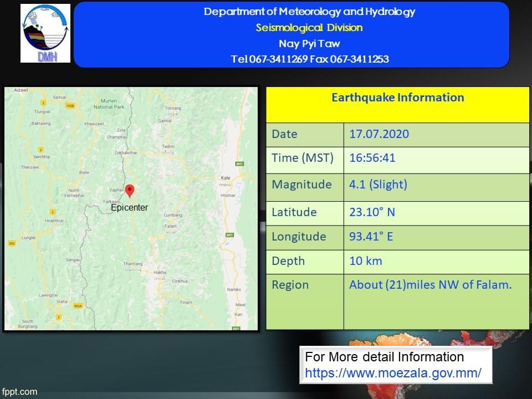This screenshot has width=532, height=399.
Task: Click Tonzang on the map
Action: pyautogui.click(x=173, y=108)
